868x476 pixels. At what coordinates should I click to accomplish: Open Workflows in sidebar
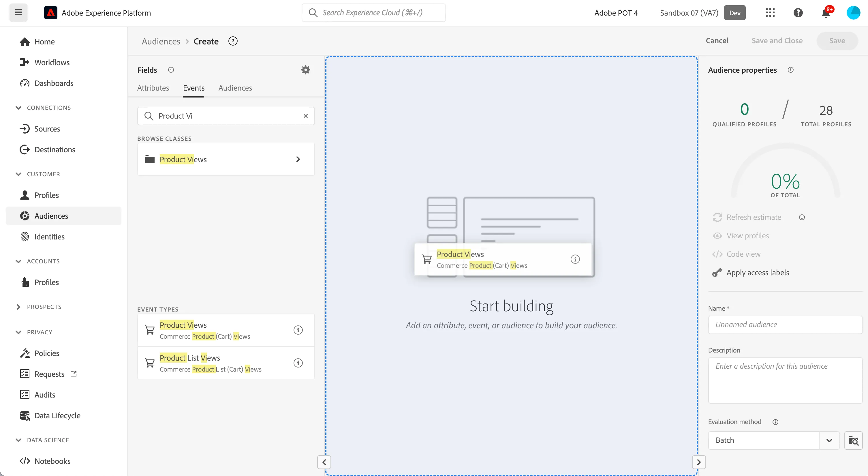52,62
